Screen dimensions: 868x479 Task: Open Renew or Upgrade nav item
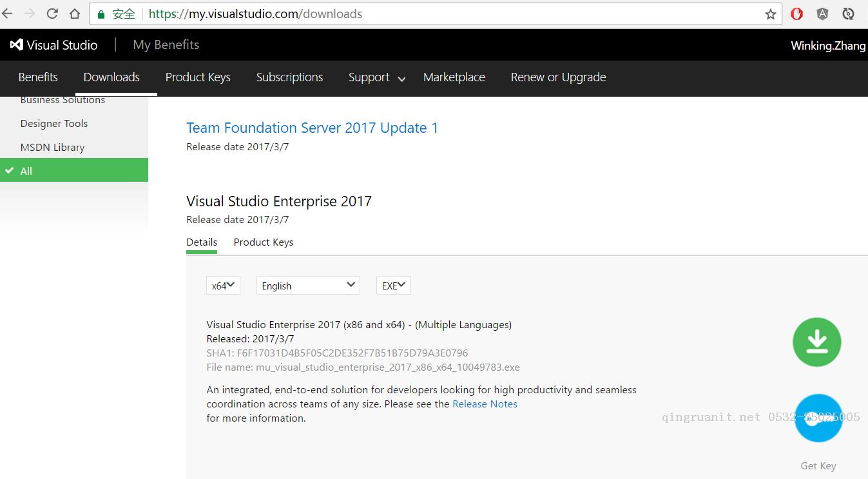558,77
